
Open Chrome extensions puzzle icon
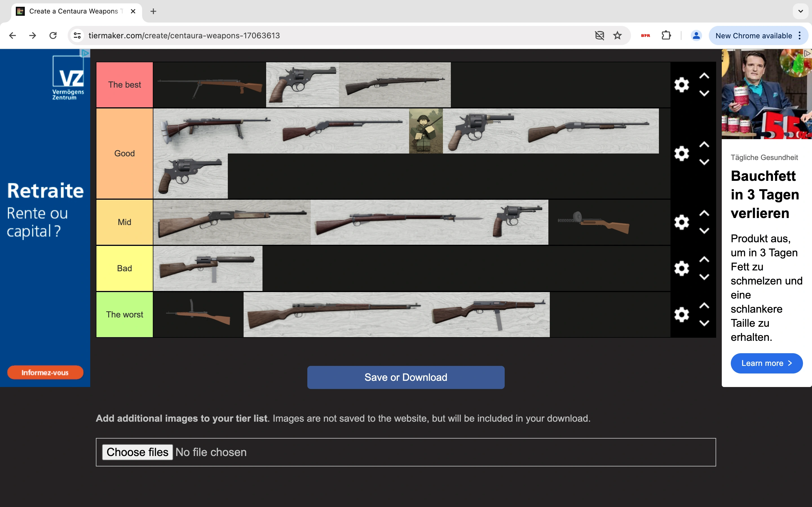click(x=666, y=35)
